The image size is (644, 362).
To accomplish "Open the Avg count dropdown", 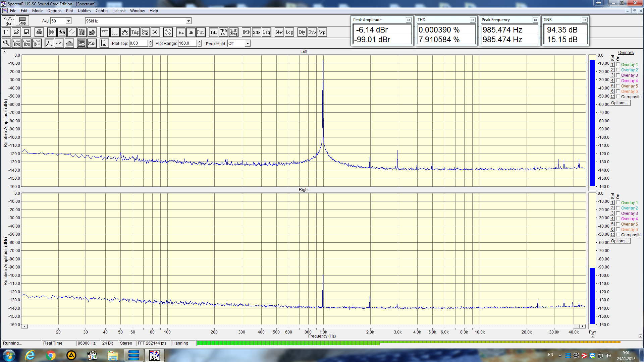I will (x=68, y=21).
